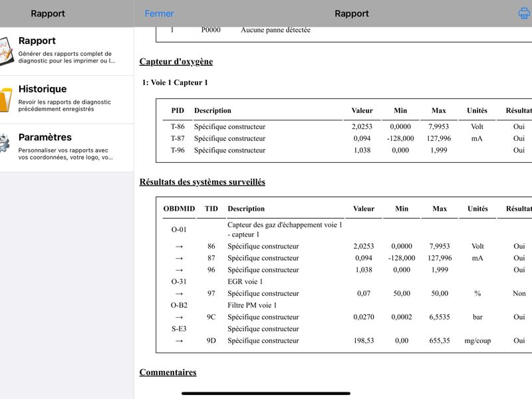The width and height of the screenshot is (532, 399).
Task: Tap the home indicator bar at bottom
Action: pyautogui.click(x=266, y=394)
